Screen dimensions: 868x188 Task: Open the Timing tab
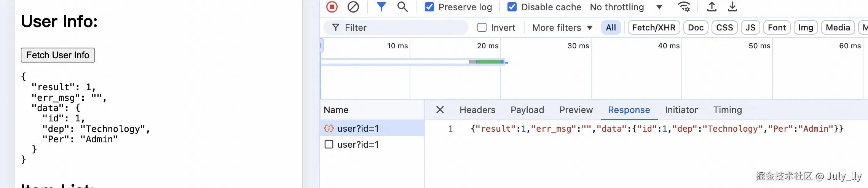pyautogui.click(x=728, y=110)
